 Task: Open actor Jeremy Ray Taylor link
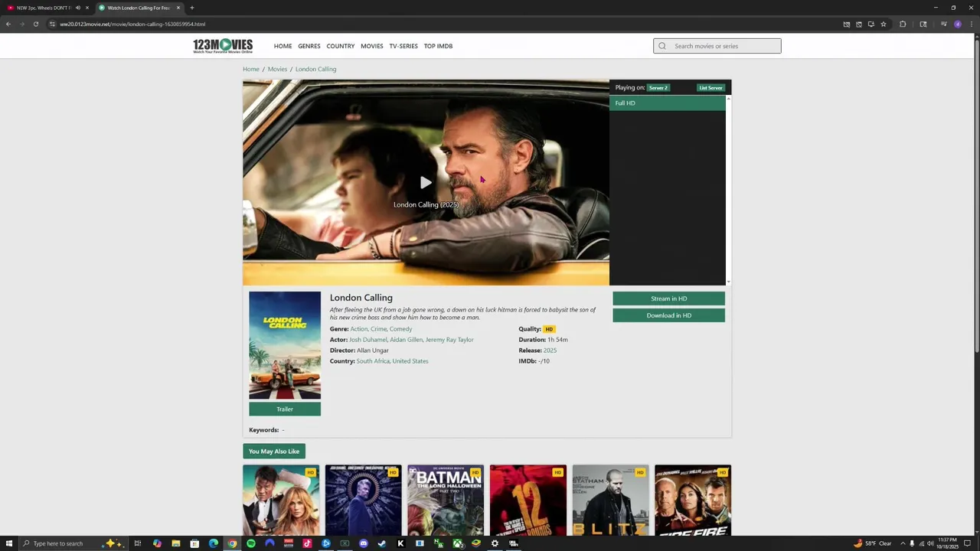tap(449, 340)
